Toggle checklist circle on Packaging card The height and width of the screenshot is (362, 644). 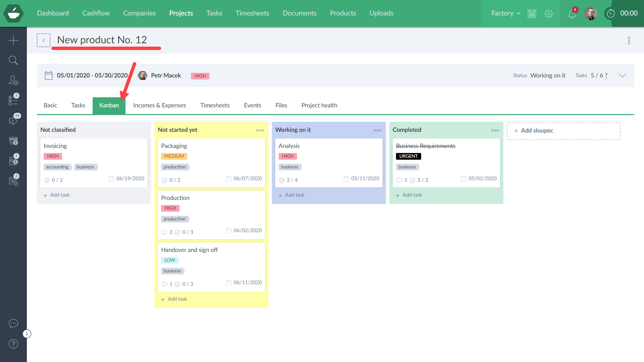(x=164, y=180)
